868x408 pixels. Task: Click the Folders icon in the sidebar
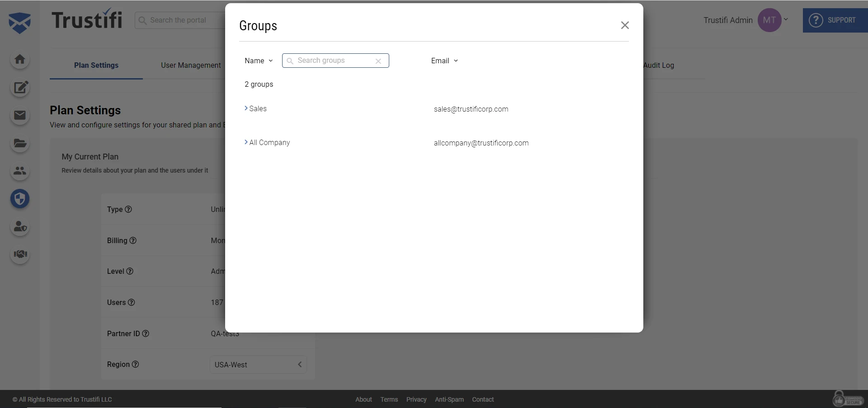tap(20, 144)
